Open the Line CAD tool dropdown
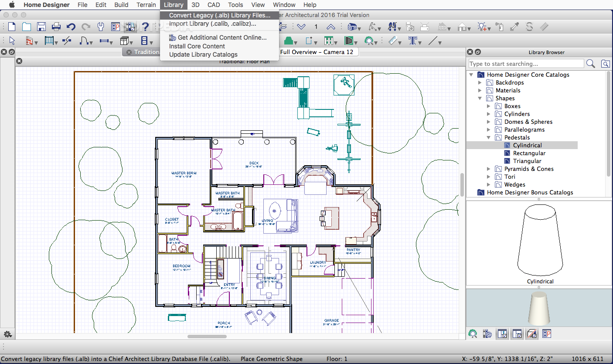 coord(440,43)
